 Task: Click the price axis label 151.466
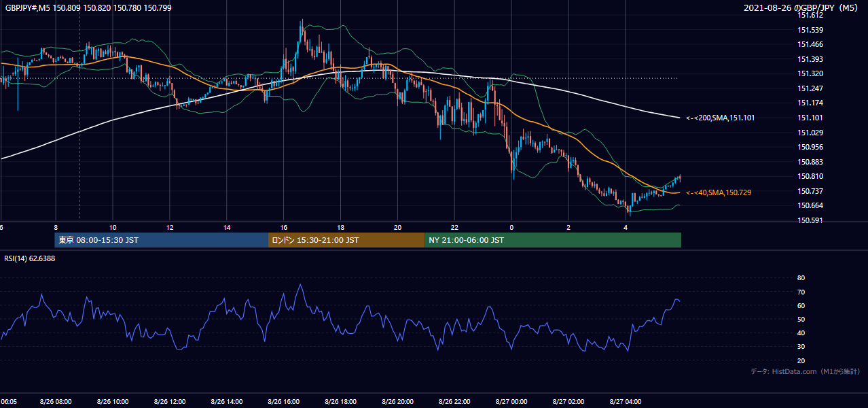tap(810, 44)
